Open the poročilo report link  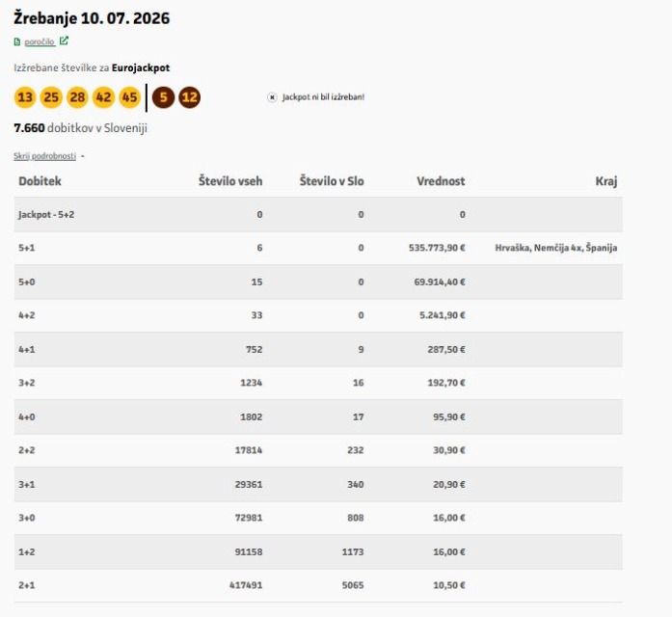pyautogui.click(x=40, y=41)
